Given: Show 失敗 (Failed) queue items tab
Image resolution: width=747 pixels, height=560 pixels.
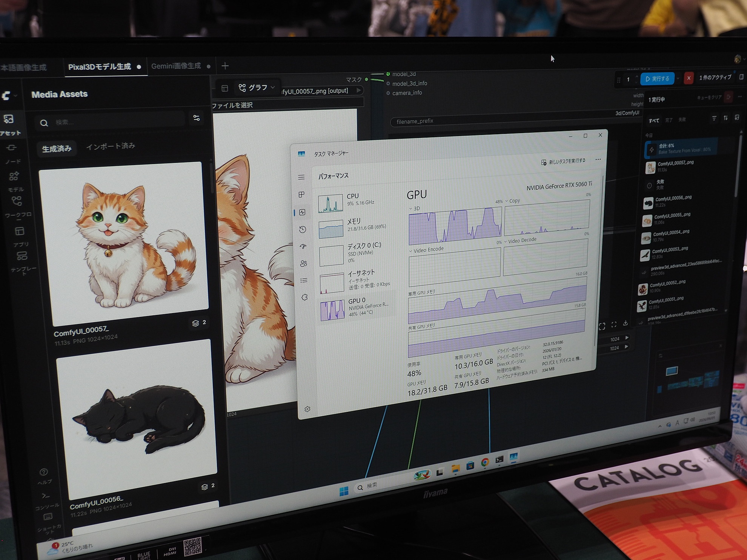Looking at the screenshot, I should click(682, 120).
